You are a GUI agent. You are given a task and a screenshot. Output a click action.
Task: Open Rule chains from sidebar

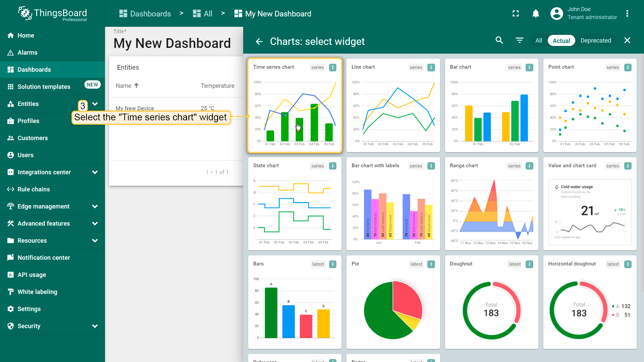tap(34, 189)
